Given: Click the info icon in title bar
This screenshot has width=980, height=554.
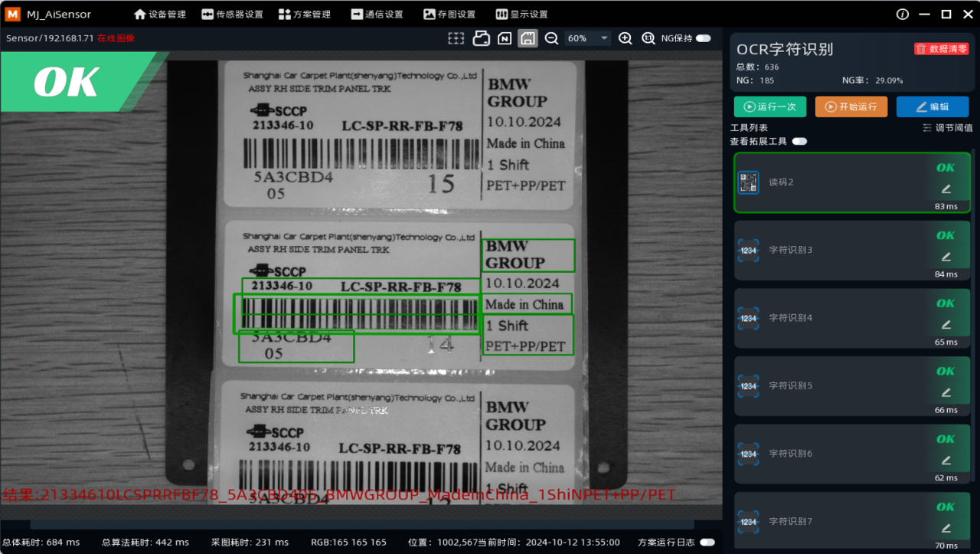Looking at the screenshot, I should coord(902,14).
